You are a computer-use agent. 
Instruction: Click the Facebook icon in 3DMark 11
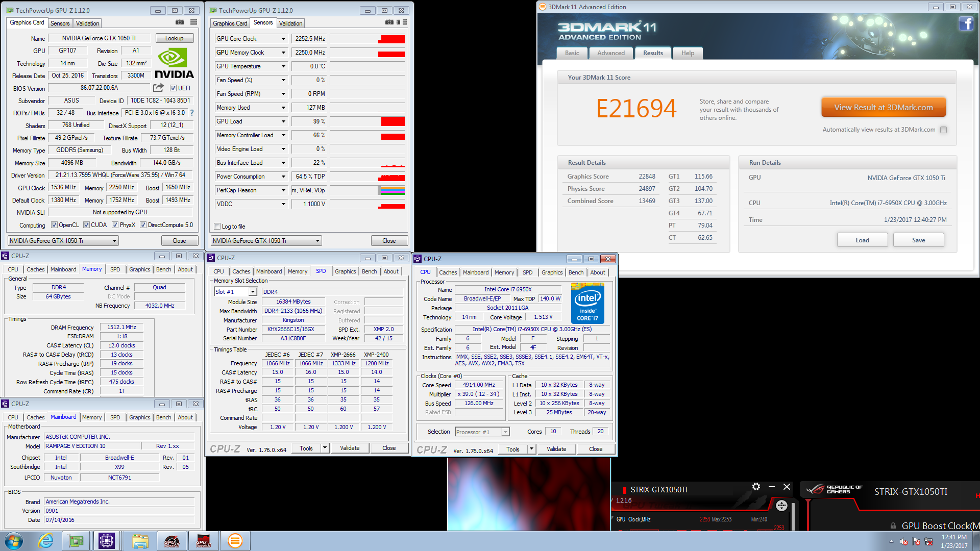tap(966, 23)
